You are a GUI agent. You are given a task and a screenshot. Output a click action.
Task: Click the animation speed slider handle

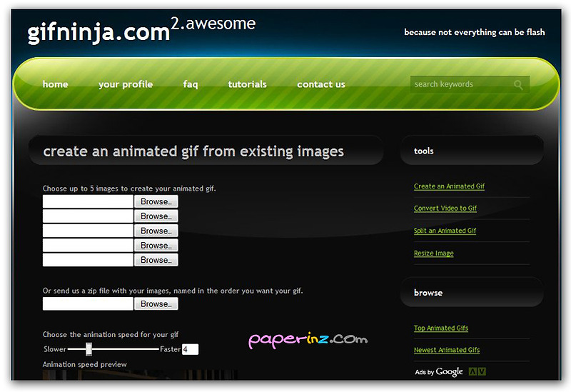coord(89,349)
